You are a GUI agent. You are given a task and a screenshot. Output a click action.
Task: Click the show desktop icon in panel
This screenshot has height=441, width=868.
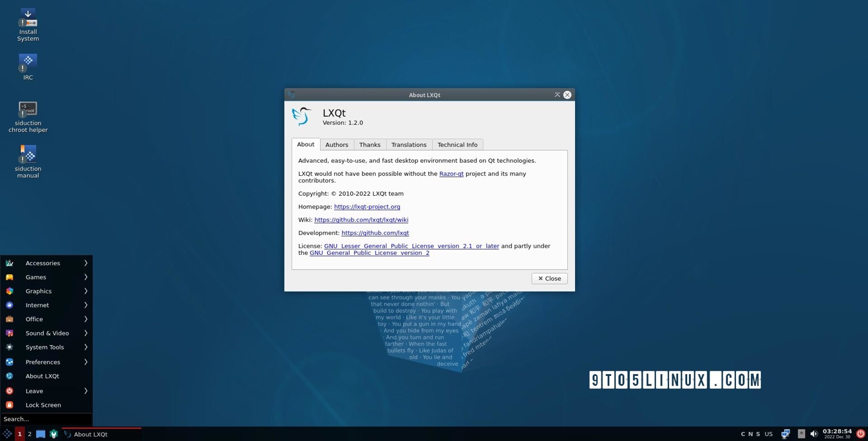(x=40, y=434)
